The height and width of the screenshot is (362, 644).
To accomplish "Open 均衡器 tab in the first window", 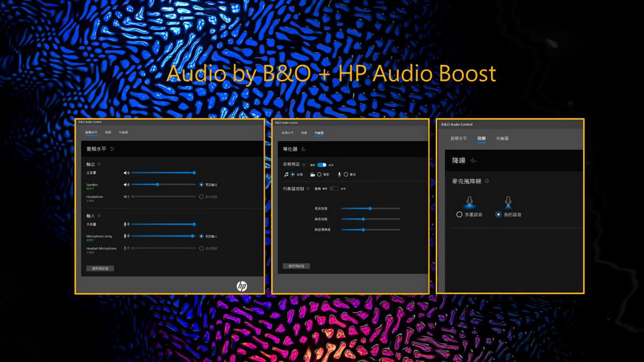I will pos(123,132).
